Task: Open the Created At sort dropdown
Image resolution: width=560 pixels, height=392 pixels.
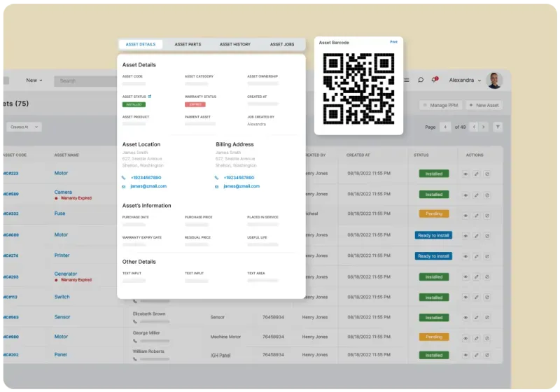Action: 24,127
